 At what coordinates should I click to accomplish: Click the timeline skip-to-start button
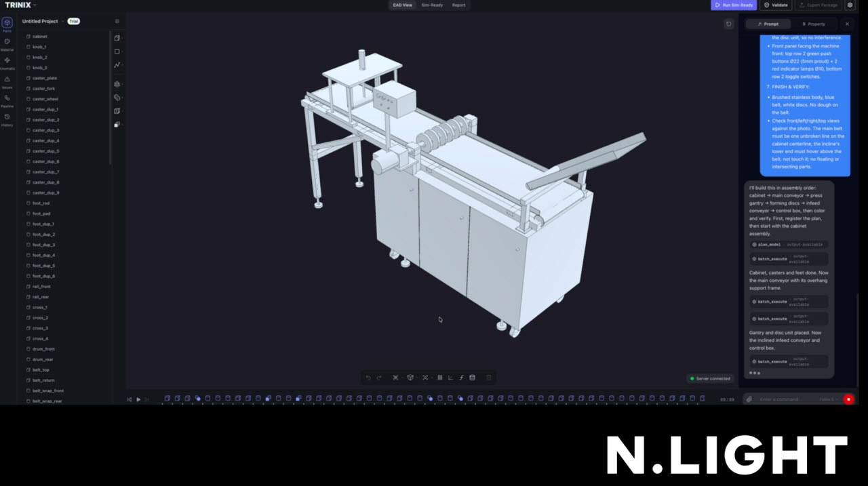click(x=130, y=399)
